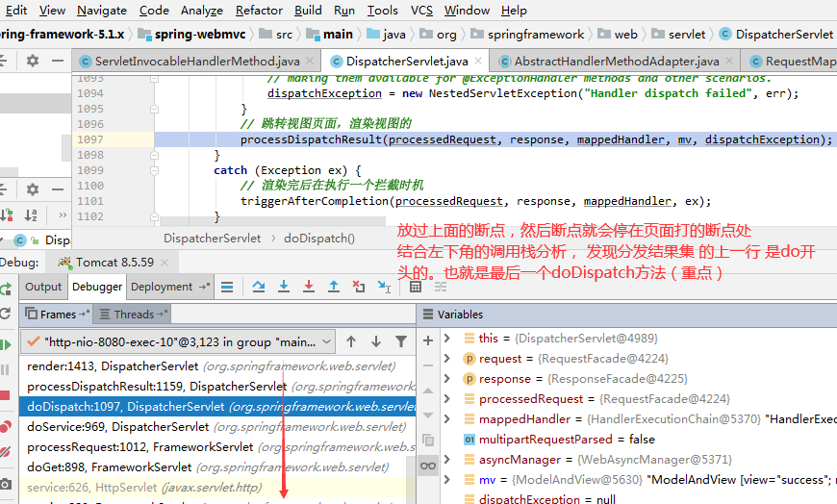Open the Navigate menu

102,11
